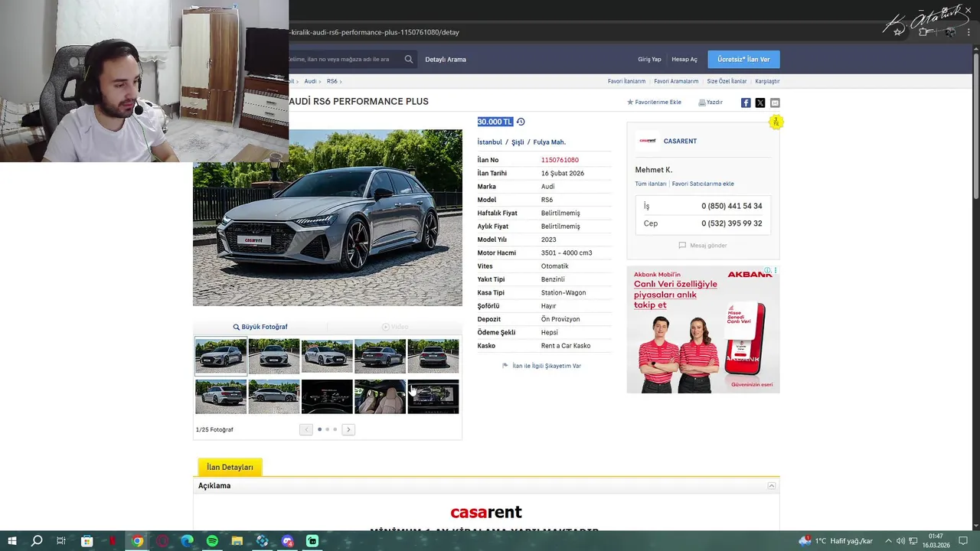Open Spotify from taskbar
The image size is (980, 551).
(x=212, y=541)
